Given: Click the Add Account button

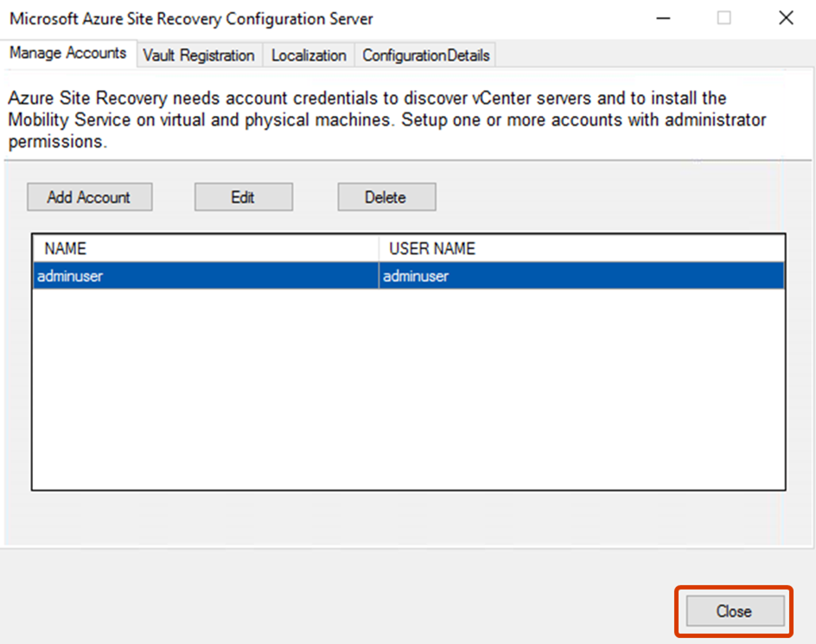Looking at the screenshot, I should (89, 196).
